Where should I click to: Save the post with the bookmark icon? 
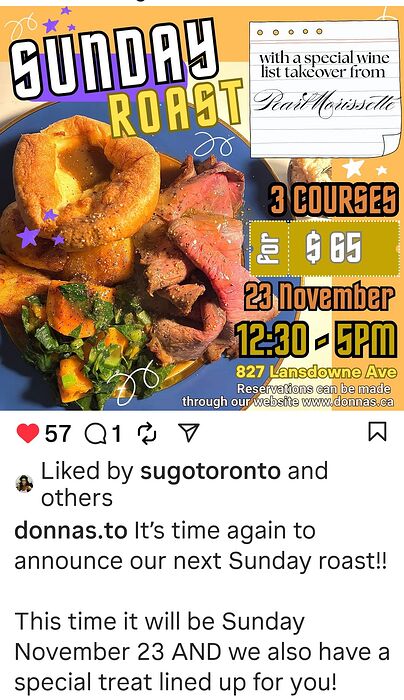click(377, 432)
